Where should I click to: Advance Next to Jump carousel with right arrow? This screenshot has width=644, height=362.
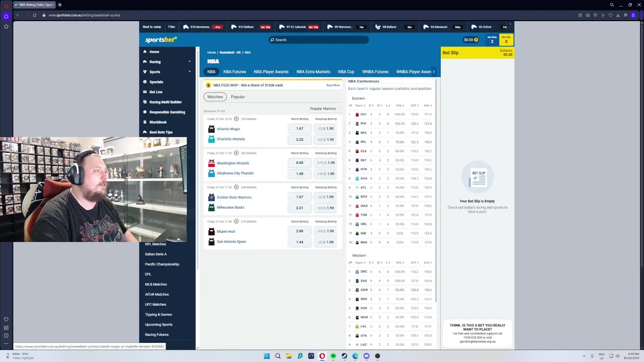tap(510, 24)
